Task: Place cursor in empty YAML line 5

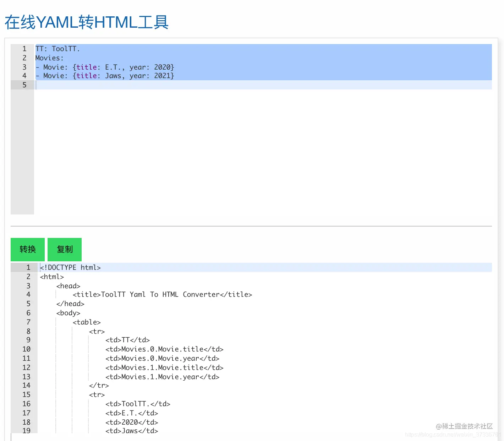Action: click(263, 85)
